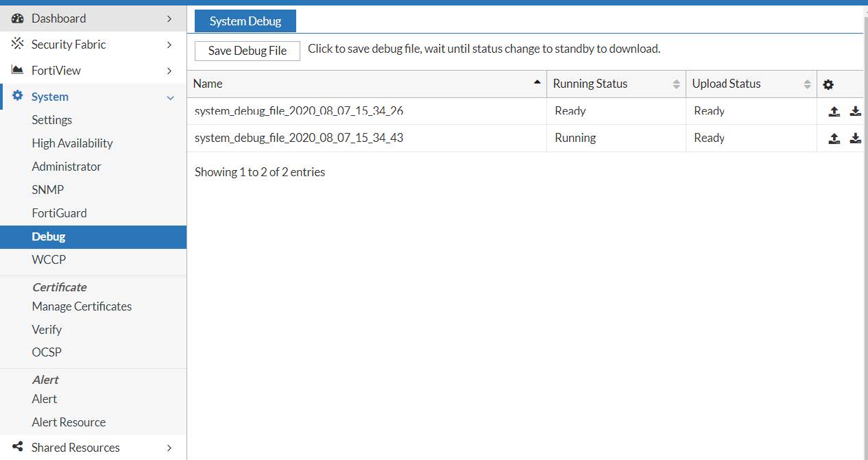The width and height of the screenshot is (868, 460).
Task: Click Upload Status Ready for 15_34_26 file
Action: (709, 111)
